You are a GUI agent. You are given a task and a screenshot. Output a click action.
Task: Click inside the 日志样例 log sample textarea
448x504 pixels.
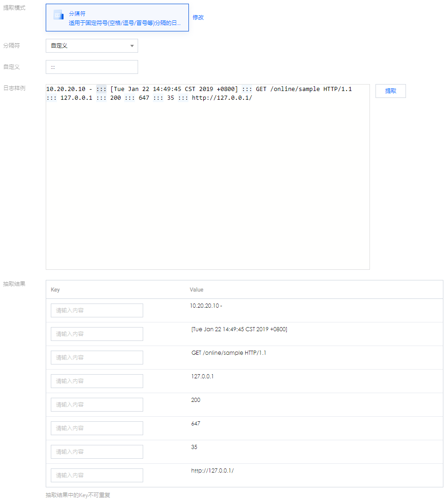[x=207, y=185]
